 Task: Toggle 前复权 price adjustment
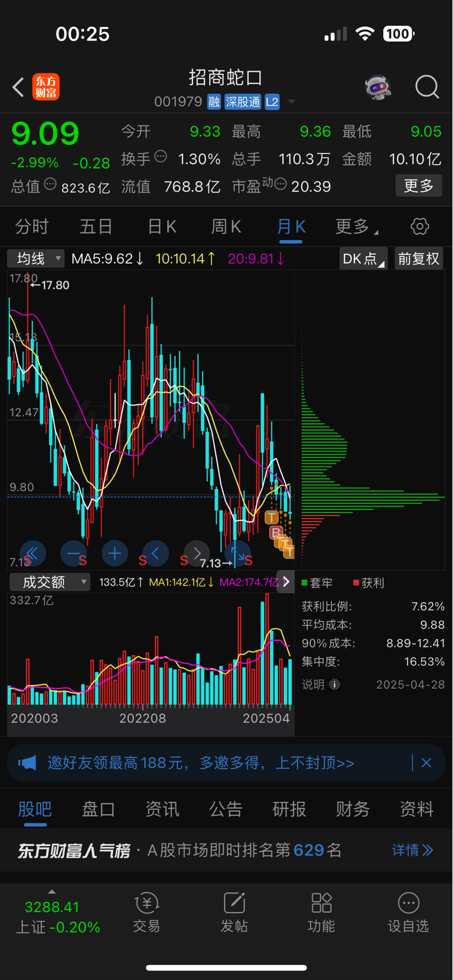click(419, 259)
